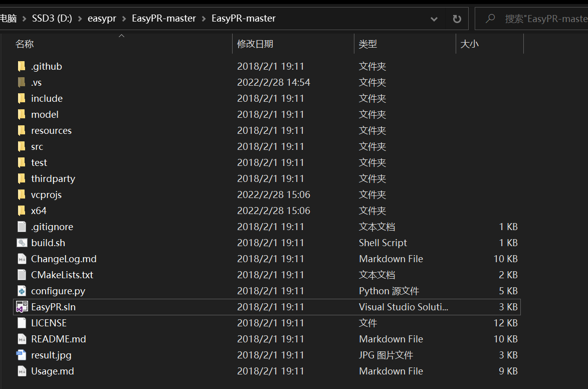Viewport: 588px width, 389px height.
Task: Click the .gitignore text file icon
Action: pos(22,227)
